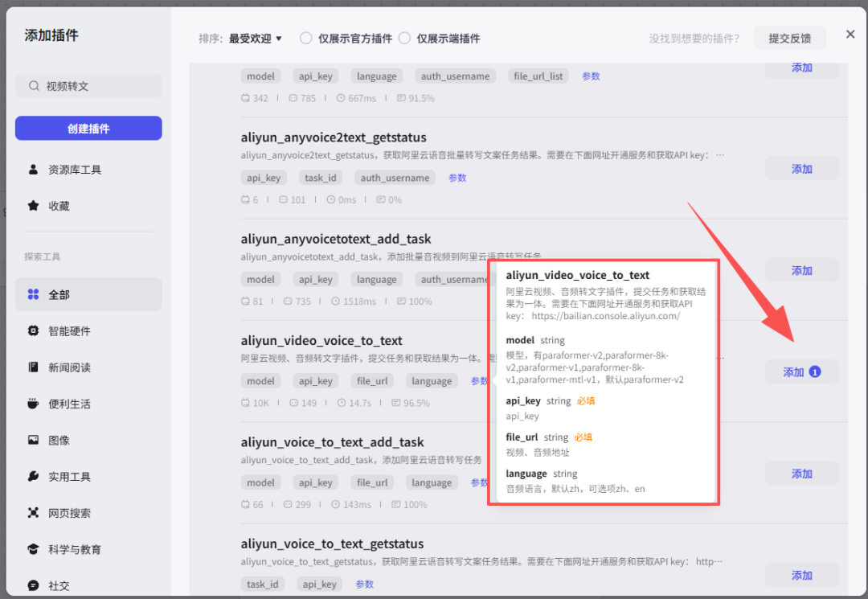Open the 最受欢迎 sort dropdown
This screenshot has height=599, width=868.
(x=256, y=39)
